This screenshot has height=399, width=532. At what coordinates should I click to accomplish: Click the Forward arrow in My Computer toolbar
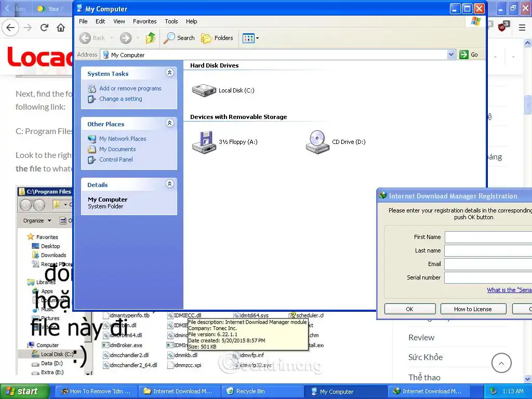coord(126,38)
